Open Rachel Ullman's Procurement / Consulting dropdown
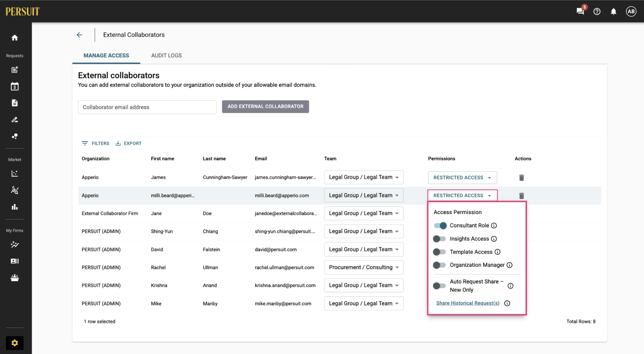The image size is (644, 354). [363, 267]
